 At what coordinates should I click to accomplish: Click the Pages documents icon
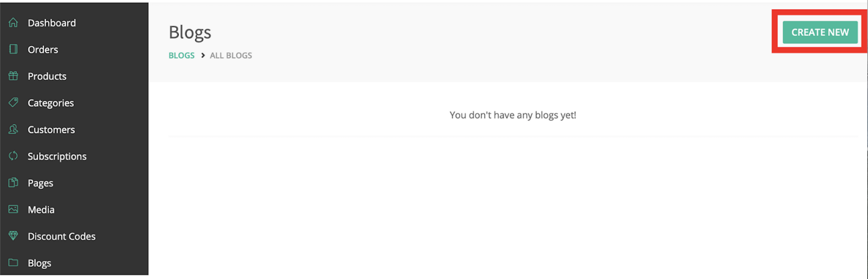13,183
